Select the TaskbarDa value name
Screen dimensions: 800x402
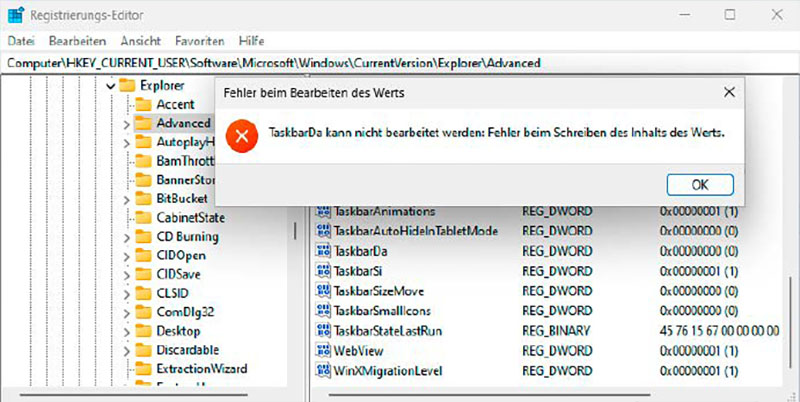(360, 251)
